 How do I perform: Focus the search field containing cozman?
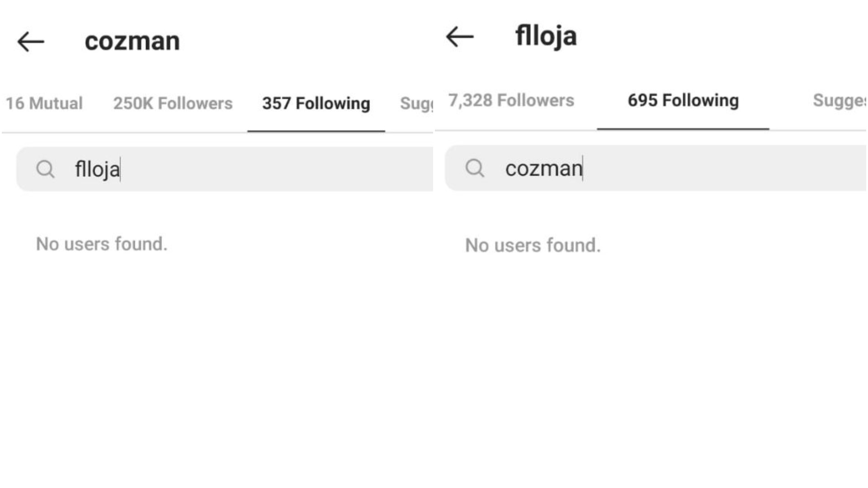click(656, 168)
